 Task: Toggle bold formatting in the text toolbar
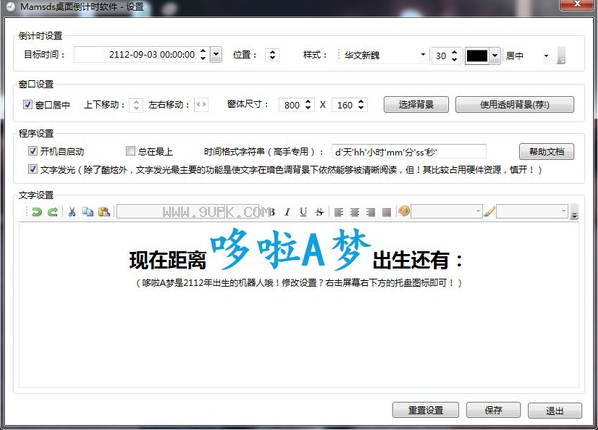tap(272, 212)
